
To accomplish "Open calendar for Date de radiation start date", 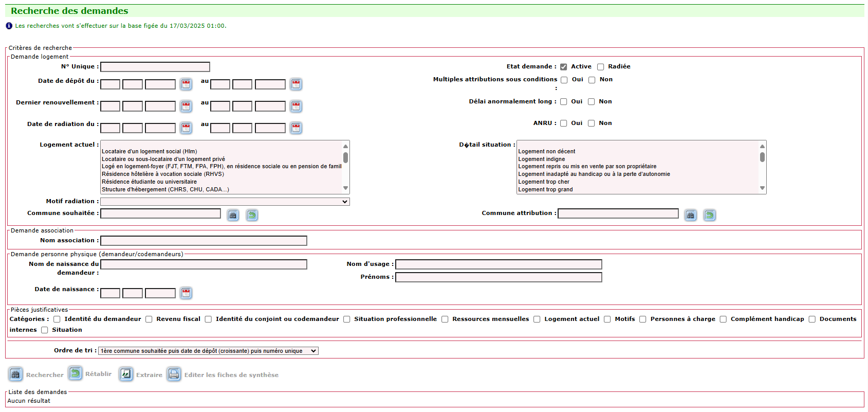I will [186, 128].
